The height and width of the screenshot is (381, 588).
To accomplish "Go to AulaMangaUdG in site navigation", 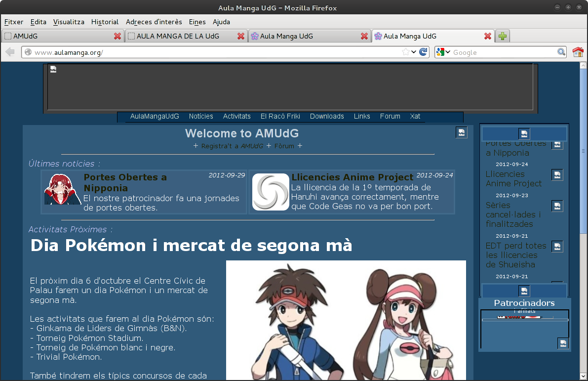I will 155,116.
